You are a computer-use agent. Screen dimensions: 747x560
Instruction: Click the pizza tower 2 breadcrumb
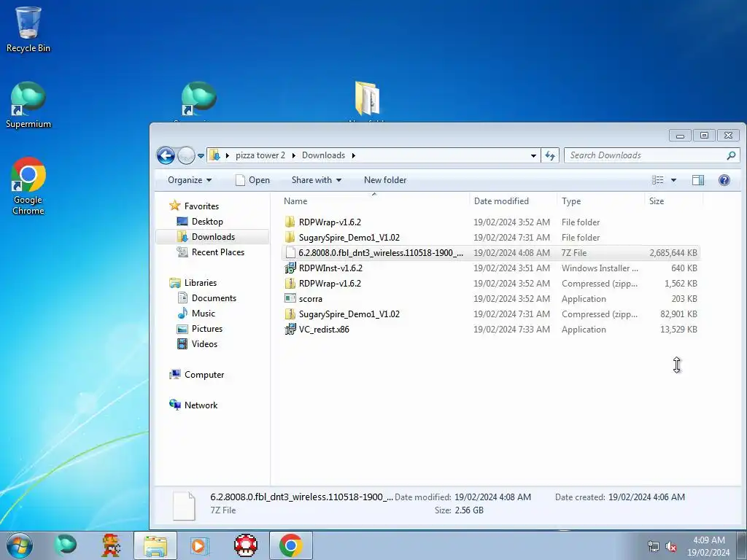(x=260, y=155)
